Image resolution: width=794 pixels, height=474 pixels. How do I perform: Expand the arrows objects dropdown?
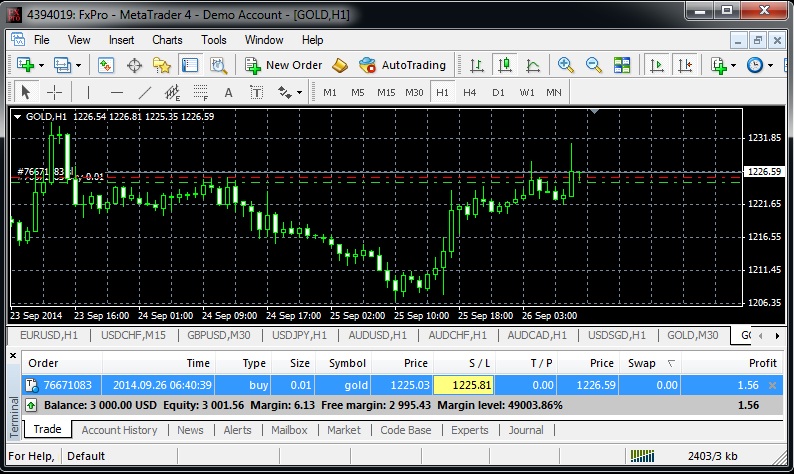[x=298, y=92]
